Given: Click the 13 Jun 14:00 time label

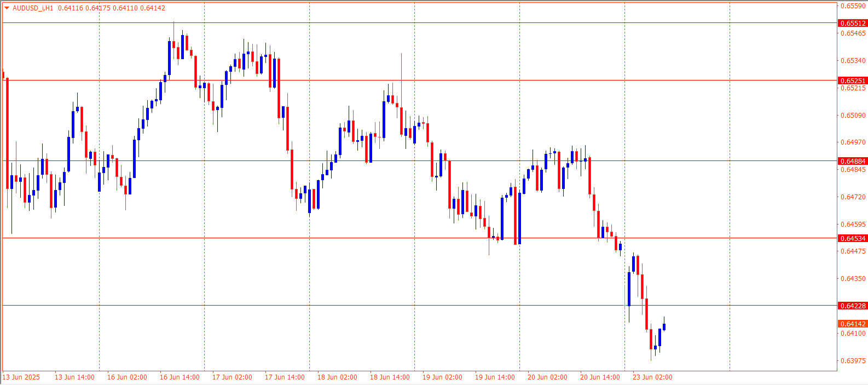Looking at the screenshot, I should pos(74,377).
